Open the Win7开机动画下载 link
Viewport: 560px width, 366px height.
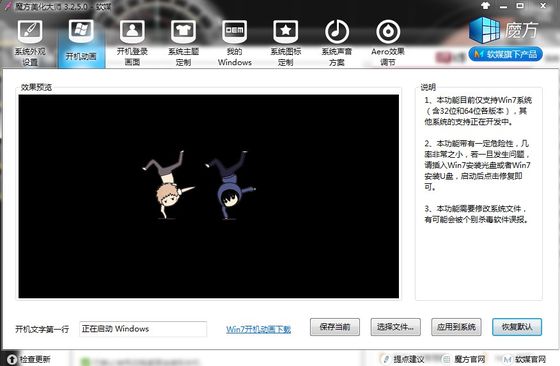click(x=258, y=329)
